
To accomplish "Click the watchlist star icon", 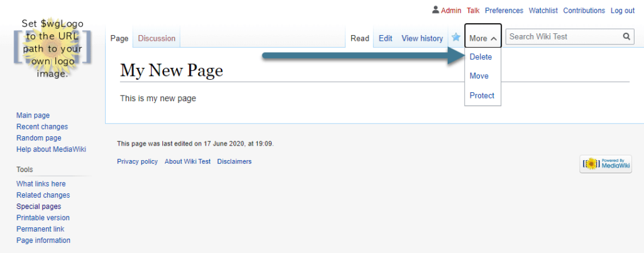I will (x=456, y=38).
